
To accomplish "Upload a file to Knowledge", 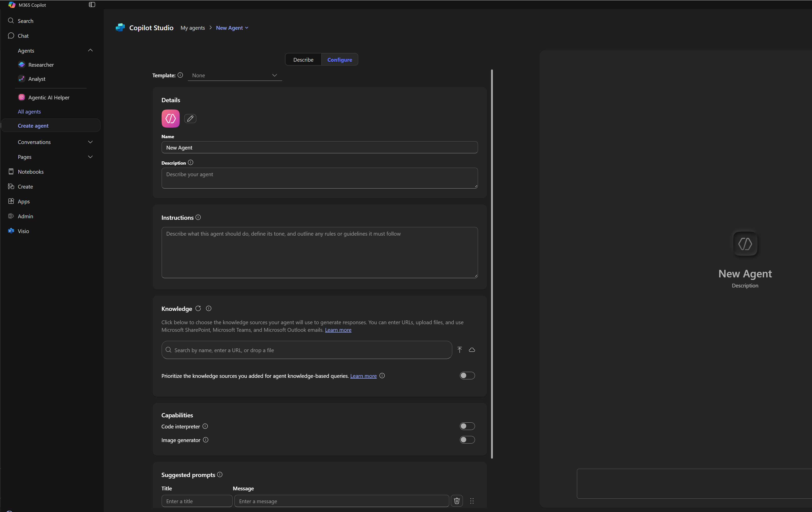I will click(460, 350).
